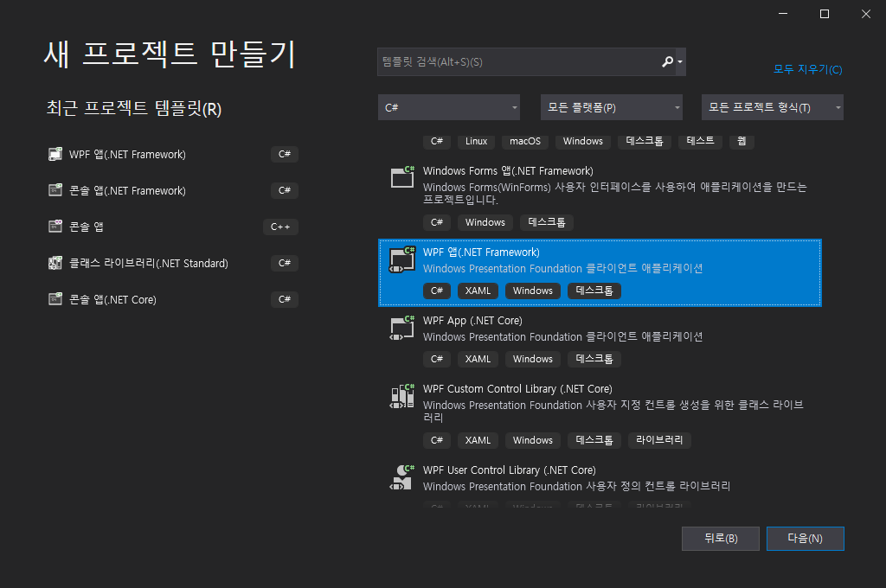Click the Windows Forms 앱 template icon
Image resolution: width=886 pixels, height=588 pixels.
pos(402,176)
